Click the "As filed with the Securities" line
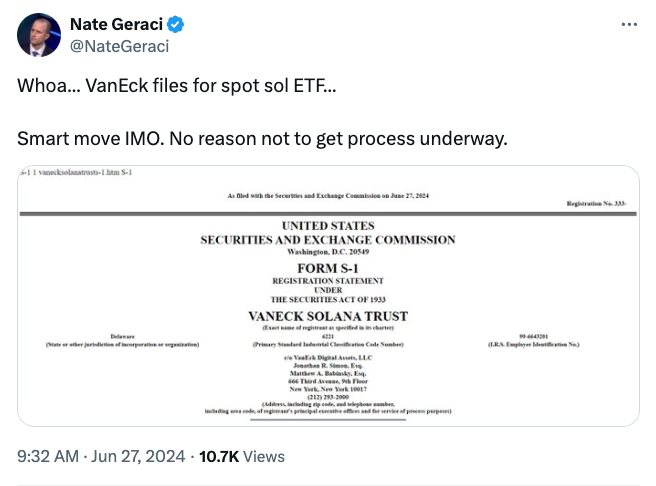Image resolution: width=656 pixels, height=486 pixels. (327, 195)
